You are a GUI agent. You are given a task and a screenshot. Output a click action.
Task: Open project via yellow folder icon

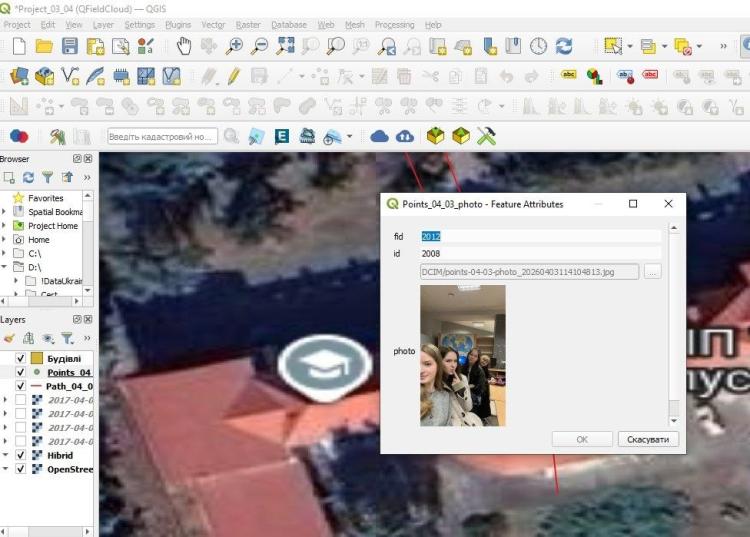click(x=44, y=46)
